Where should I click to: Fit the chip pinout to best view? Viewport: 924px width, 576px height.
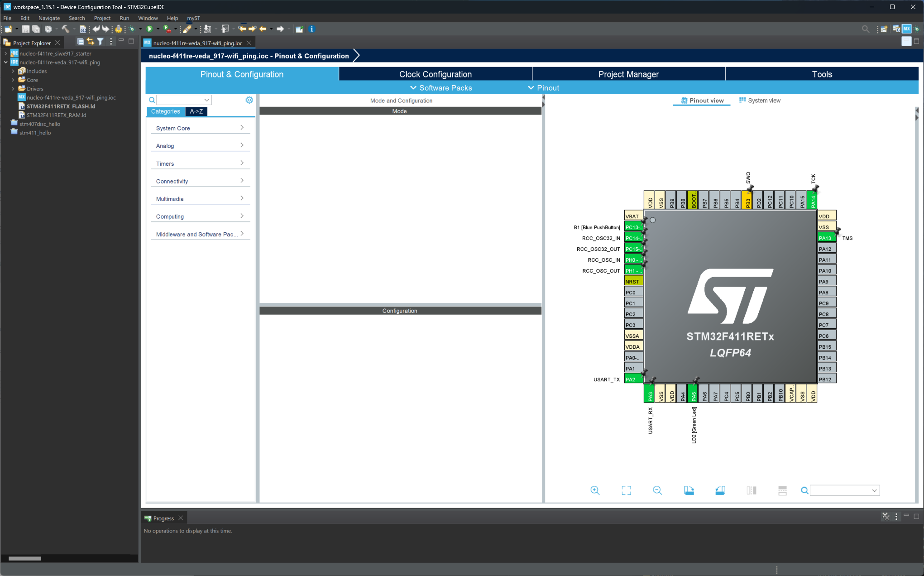[627, 490]
